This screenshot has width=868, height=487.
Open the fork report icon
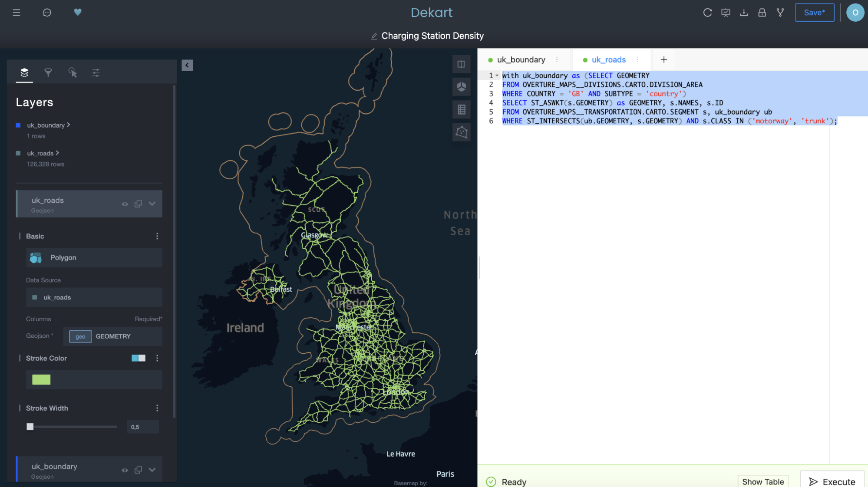click(780, 13)
